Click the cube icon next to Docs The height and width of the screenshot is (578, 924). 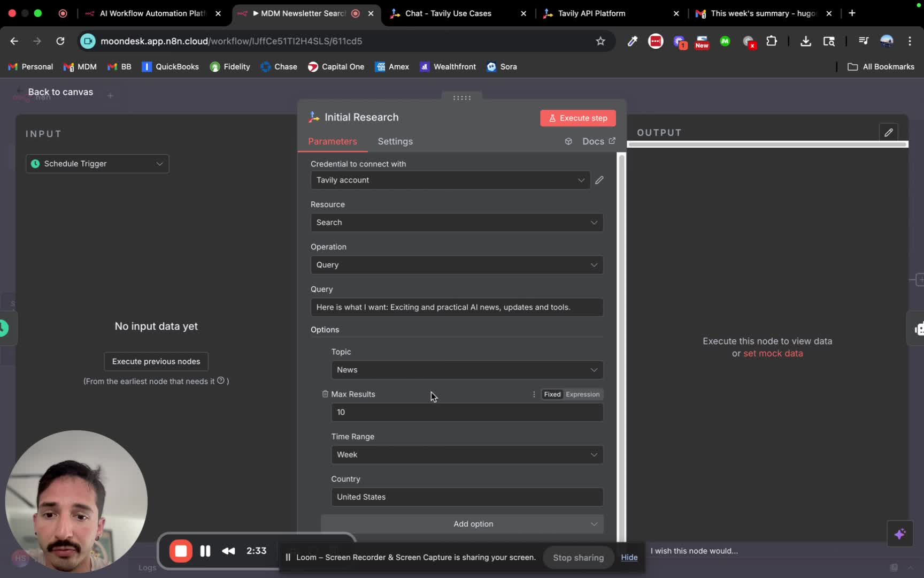(x=568, y=141)
